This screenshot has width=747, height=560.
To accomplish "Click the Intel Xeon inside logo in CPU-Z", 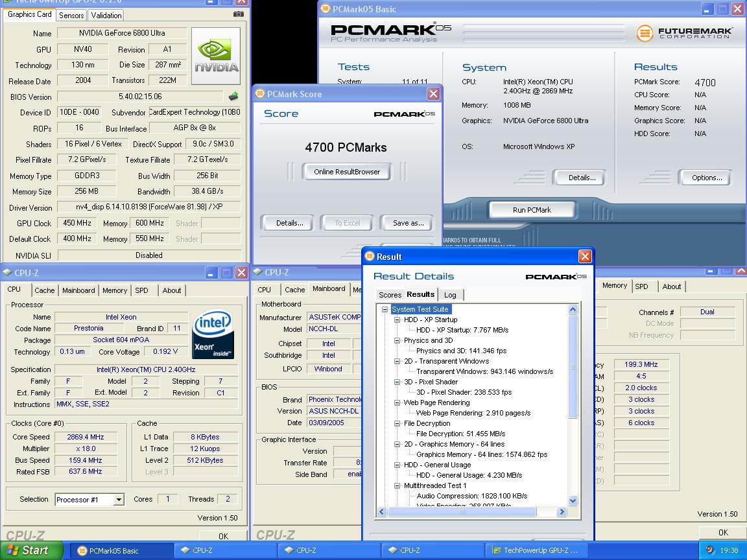I will coord(213,334).
